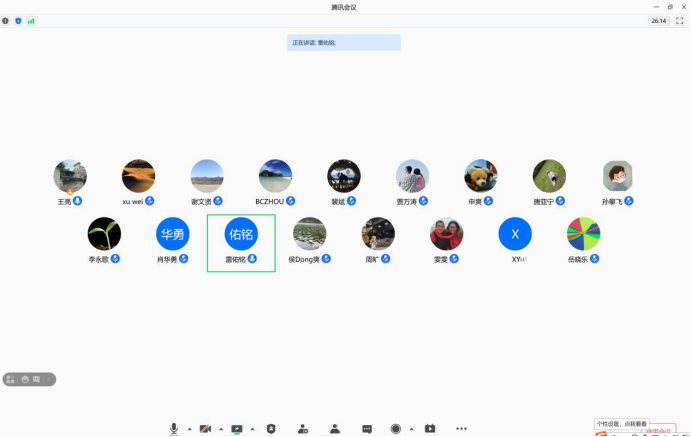Open the security shield status icon
This screenshot has height=437, width=691.
(18, 20)
